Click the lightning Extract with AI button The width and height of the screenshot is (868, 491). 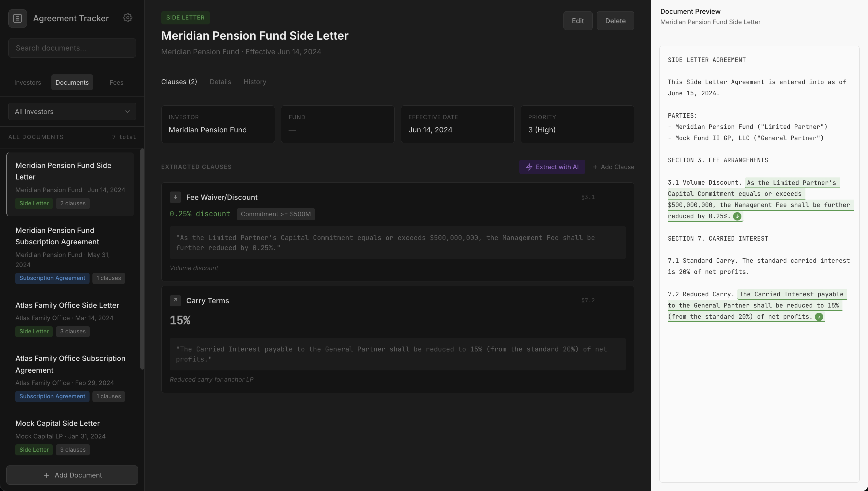point(552,167)
